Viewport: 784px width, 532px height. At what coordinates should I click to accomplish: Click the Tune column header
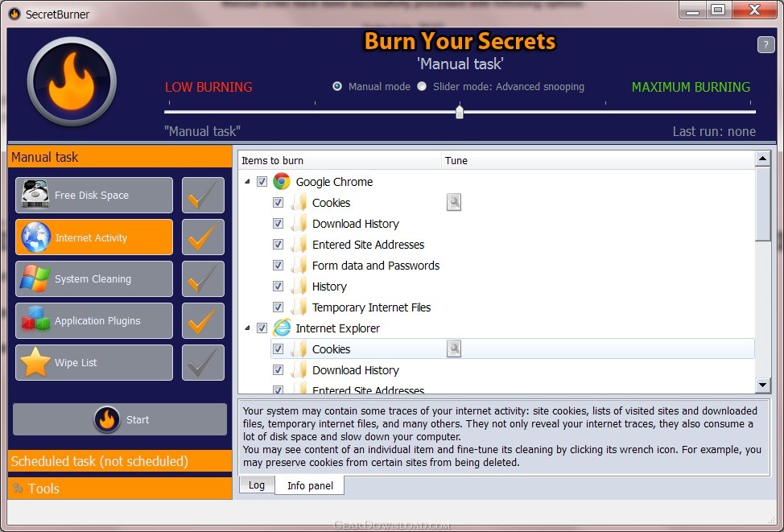click(598, 160)
